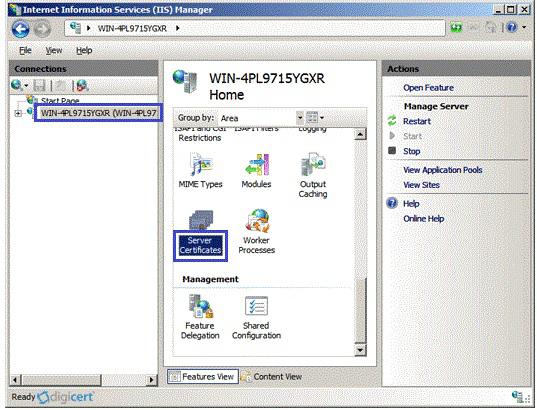Click the Back navigation arrow

click(x=21, y=29)
